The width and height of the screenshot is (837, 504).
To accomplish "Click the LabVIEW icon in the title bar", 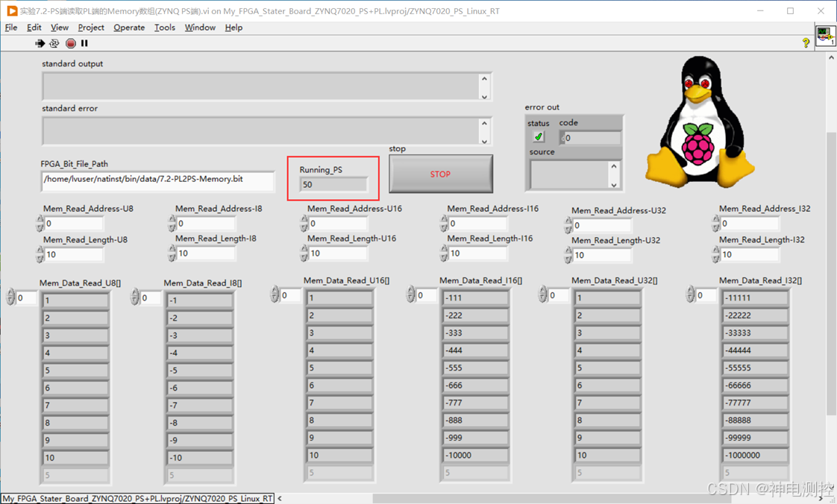I will pos(11,10).
